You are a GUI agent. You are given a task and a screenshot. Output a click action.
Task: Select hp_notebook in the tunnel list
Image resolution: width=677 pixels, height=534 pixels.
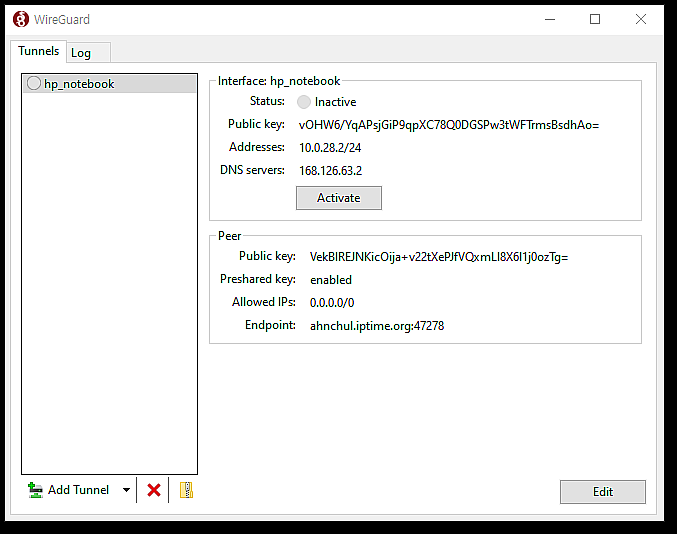[x=110, y=83]
